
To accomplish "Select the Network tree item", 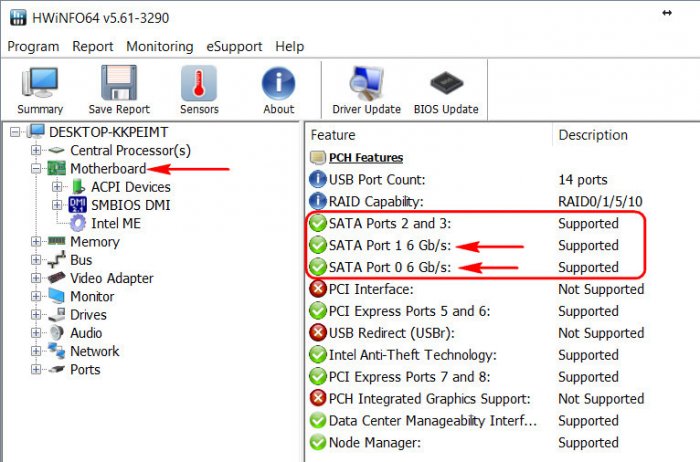I will [x=95, y=351].
